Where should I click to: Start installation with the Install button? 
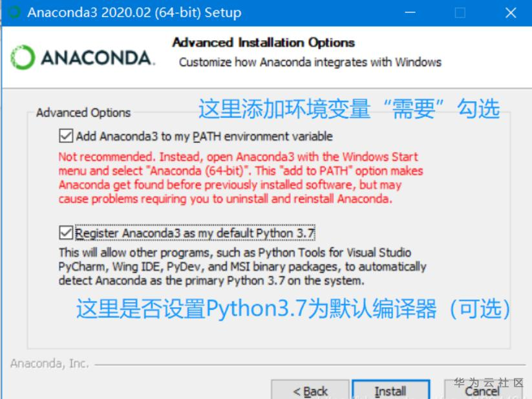tap(390, 390)
